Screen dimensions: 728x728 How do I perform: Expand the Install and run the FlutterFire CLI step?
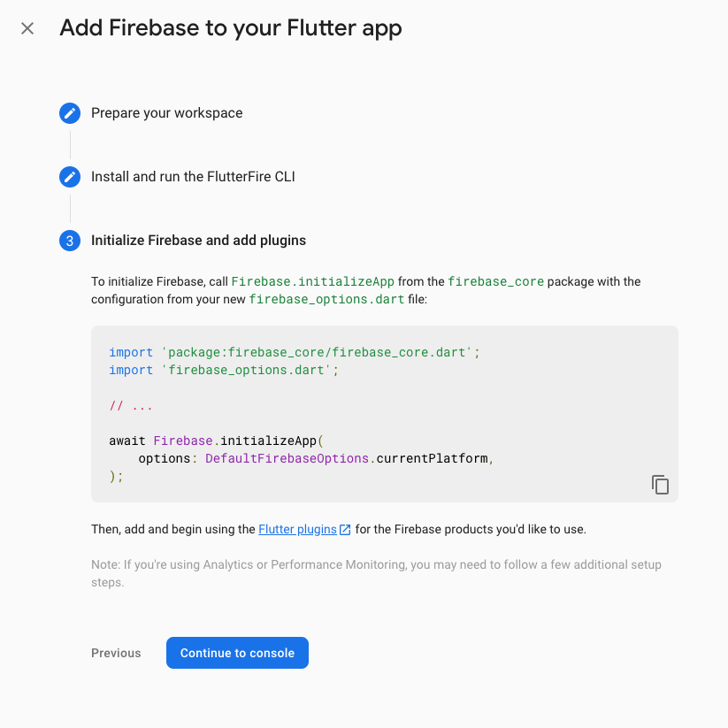click(193, 176)
